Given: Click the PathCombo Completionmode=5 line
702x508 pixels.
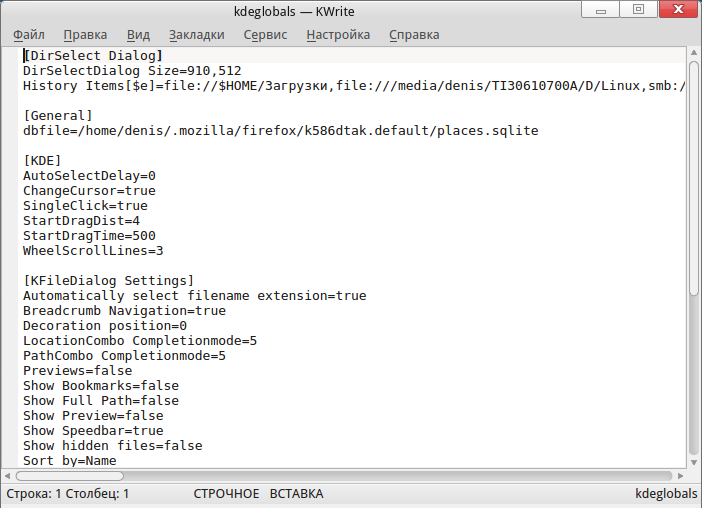Looking at the screenshot, I should click(124, 355).
